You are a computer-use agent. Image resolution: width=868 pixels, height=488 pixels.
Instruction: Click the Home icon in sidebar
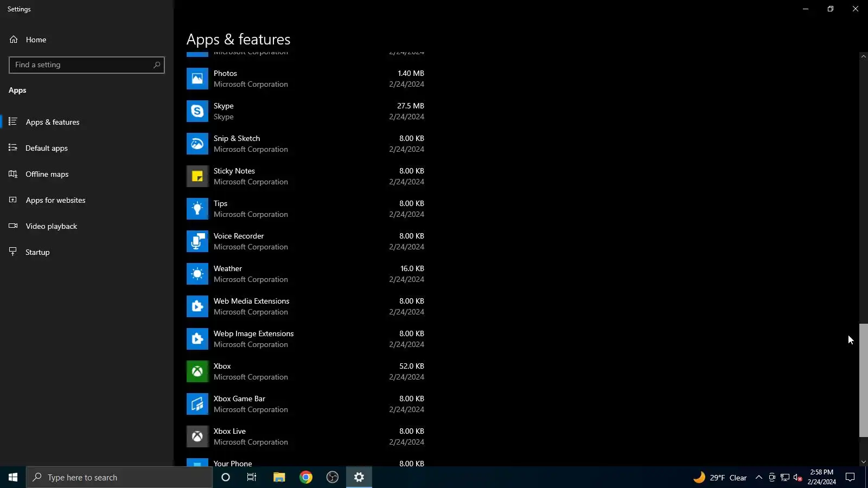point(14,40)
